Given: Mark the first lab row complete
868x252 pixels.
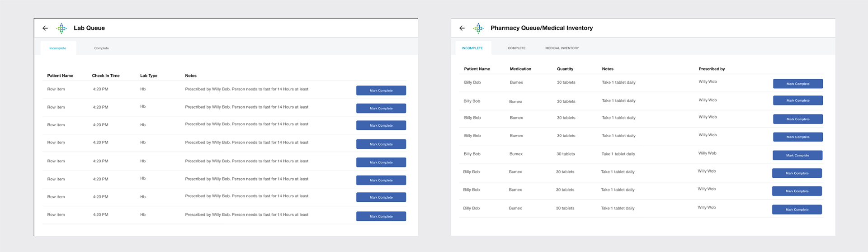Looking at the screenshot, I should [381, 90].
